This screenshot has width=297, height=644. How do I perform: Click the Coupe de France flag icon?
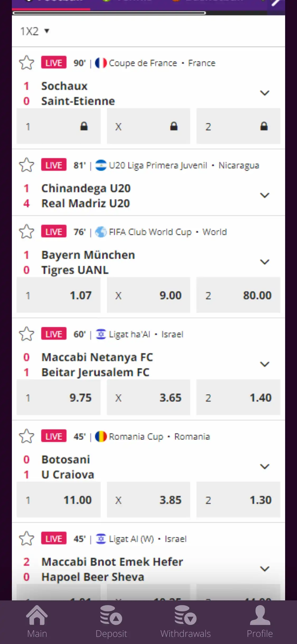101,63
